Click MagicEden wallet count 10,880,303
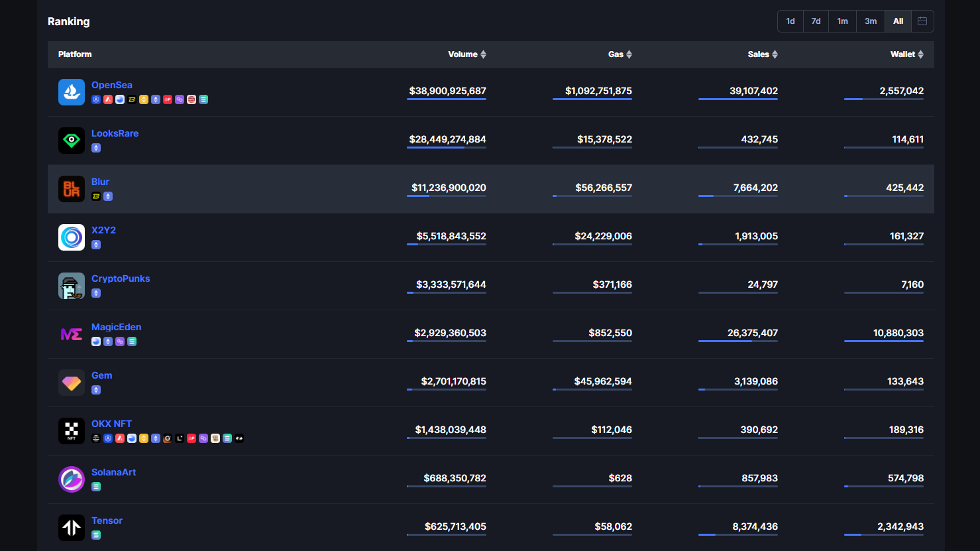The height and width of the screenshot is (551, 980). (x=898, y=333)
